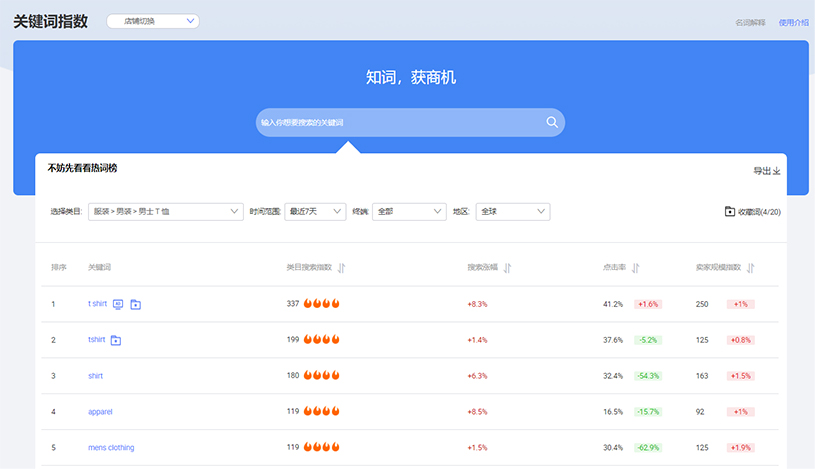Viewport: 815px width, 469px height.
Task: Open the 店铺切换 store switch dropdown
Action: 153,21
